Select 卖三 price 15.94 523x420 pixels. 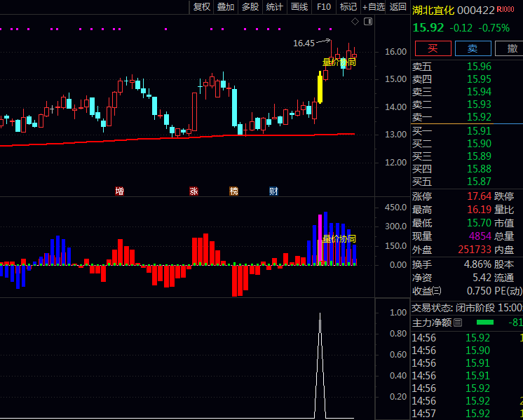(479, 92)
